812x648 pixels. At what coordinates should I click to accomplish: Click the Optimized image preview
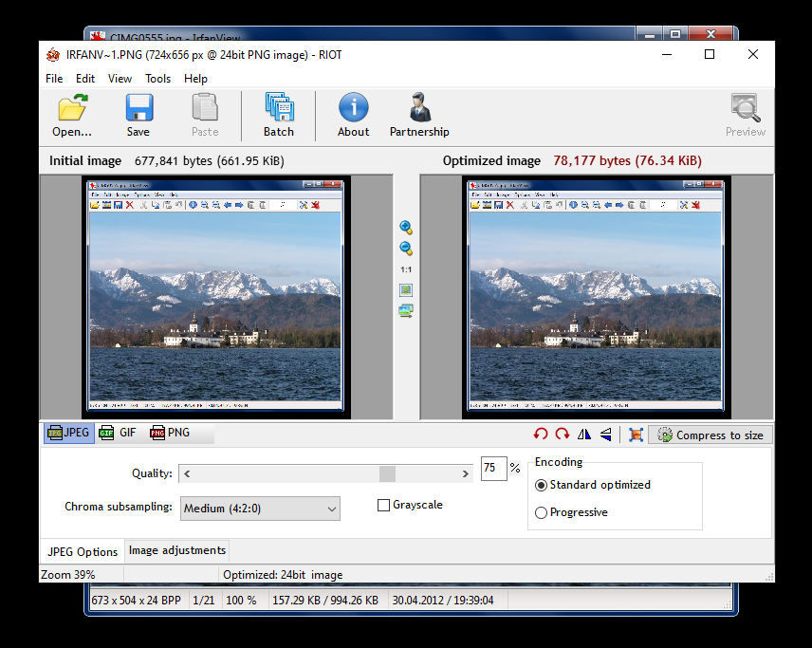coord(597,297)
